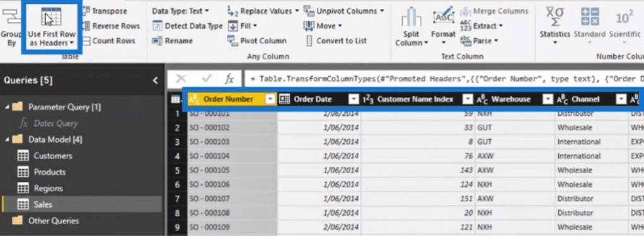The image size is (644, 236).
Task: Open Warehouse column filter dropdown
Action: click(x=548, y=99)
